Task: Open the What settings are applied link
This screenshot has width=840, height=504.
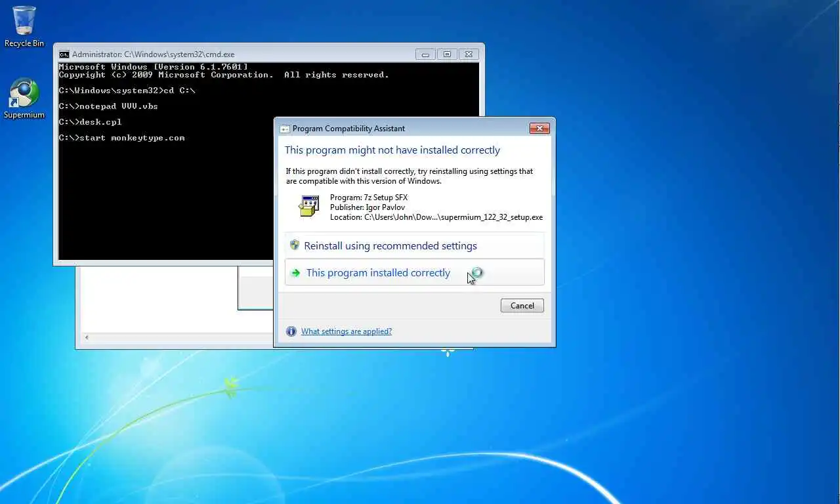Action: point(346,331)
